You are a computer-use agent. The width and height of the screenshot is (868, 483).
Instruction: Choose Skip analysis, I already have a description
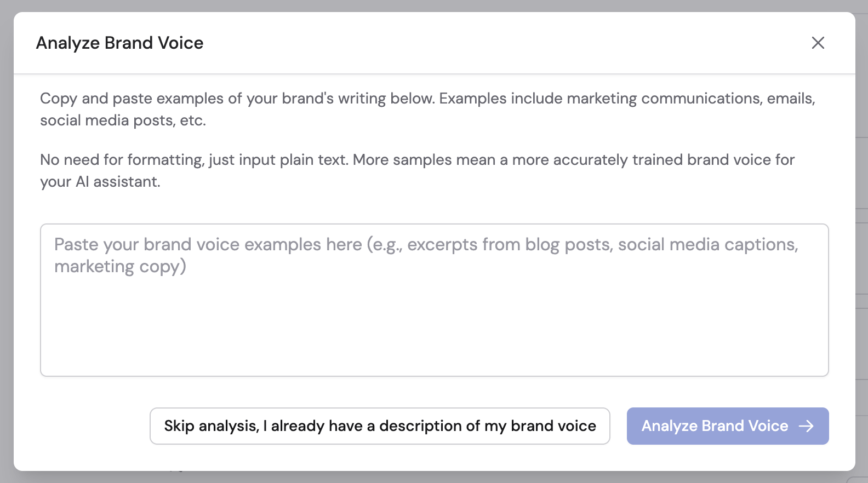pos(380,426)
